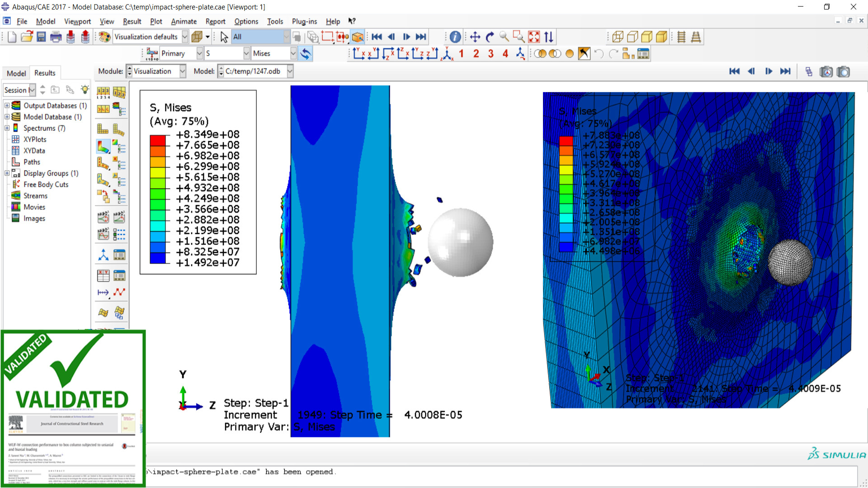Viewport: 868px width, 488px height.
Task: Open the File menu
Action: coord(22,21)
